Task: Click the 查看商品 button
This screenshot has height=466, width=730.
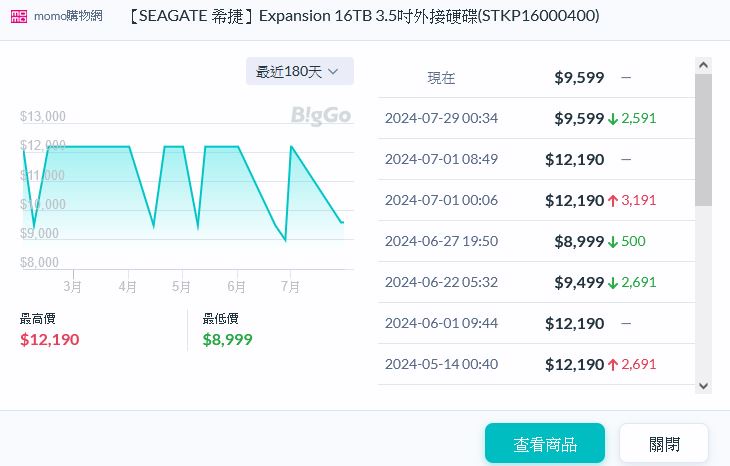Action: pos(544,443)
